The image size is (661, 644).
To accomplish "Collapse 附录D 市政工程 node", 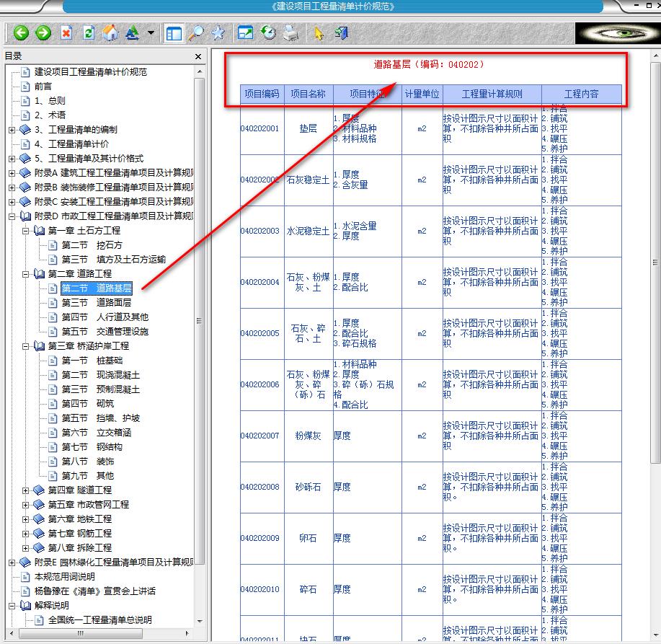I will click(x=12, y=217).
